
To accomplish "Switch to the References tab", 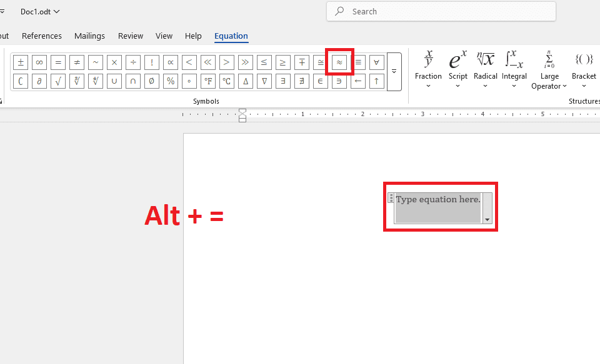I will click(x=42, y=36).
